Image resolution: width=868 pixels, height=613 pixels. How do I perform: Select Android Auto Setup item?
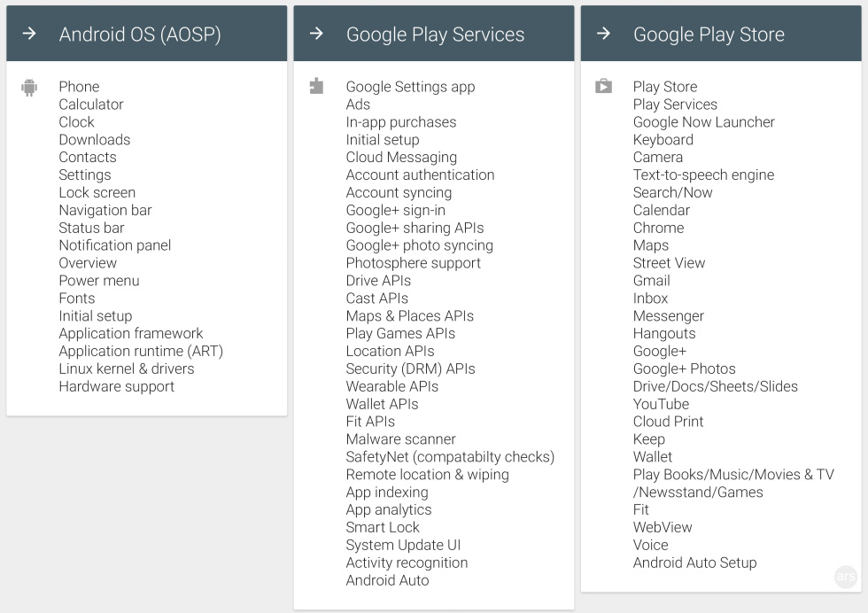click(694, 563)
